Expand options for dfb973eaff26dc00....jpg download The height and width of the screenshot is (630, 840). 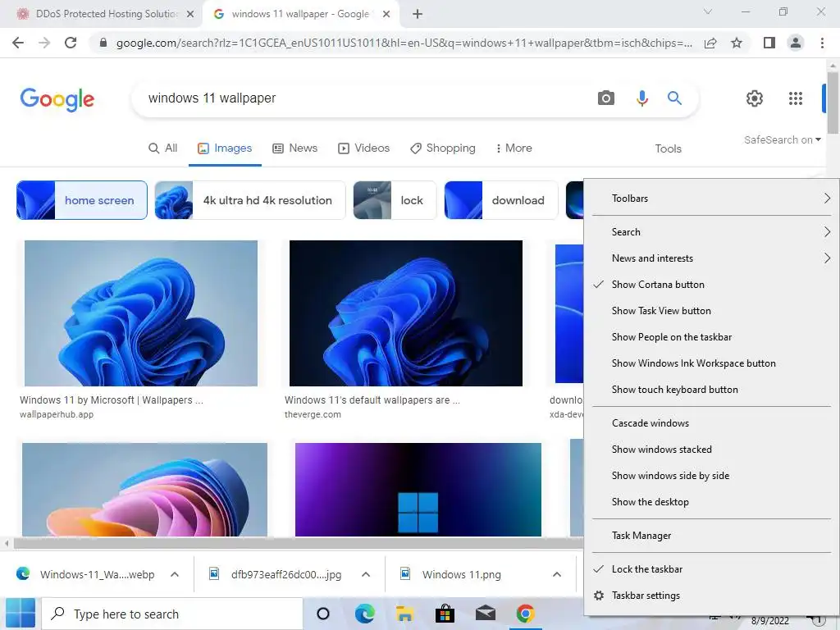tap(366, 574)
